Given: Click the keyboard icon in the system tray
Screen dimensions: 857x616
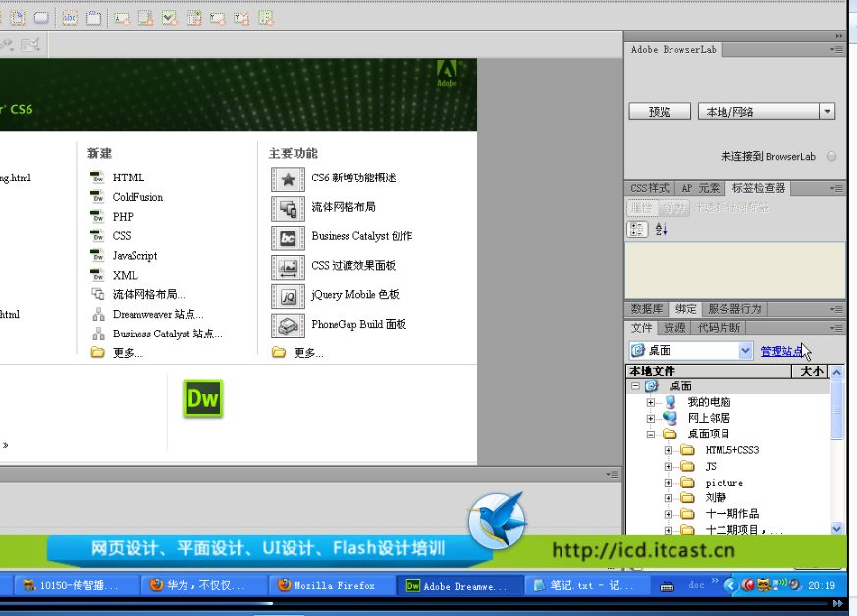Looking at the screenshot, I should tap(667, 587).
